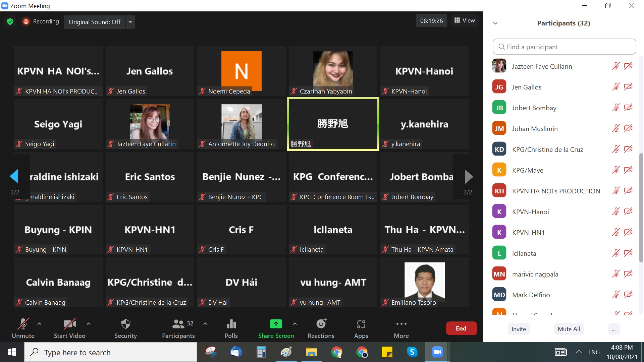
Task: Open the JG avatar of Jen Gallos
Action: point(499,87)
